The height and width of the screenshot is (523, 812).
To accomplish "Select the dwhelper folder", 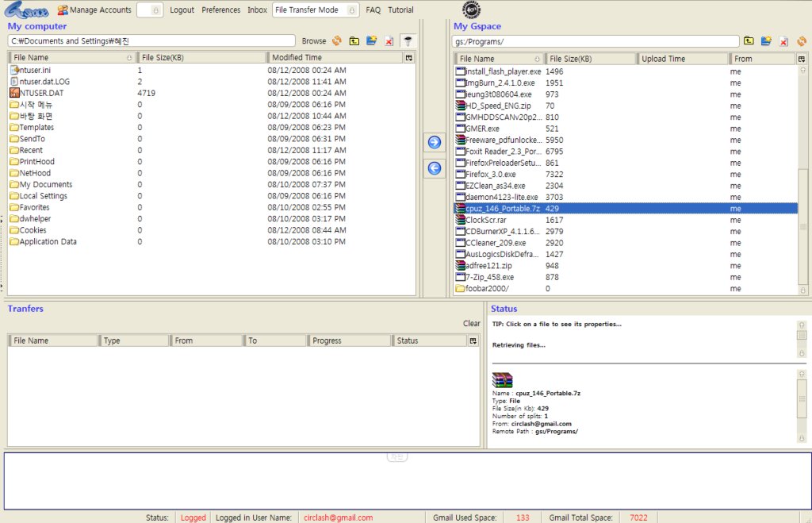I will pos(211,218).
